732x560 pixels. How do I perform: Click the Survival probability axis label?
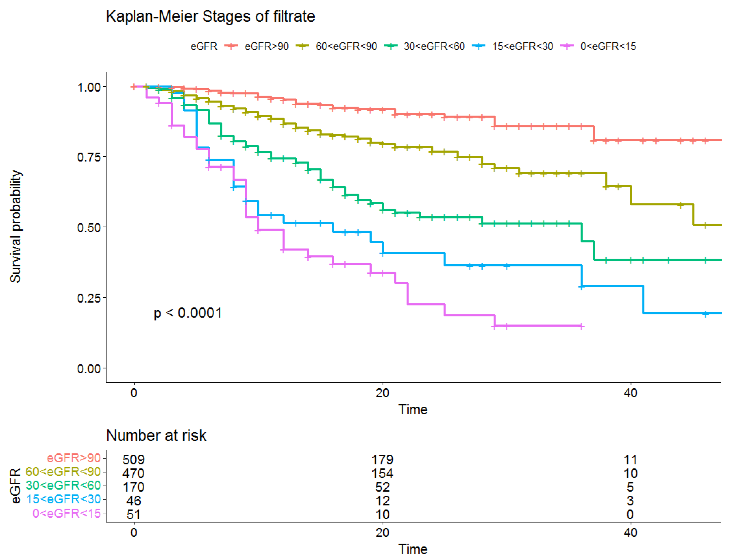[15, 227]
